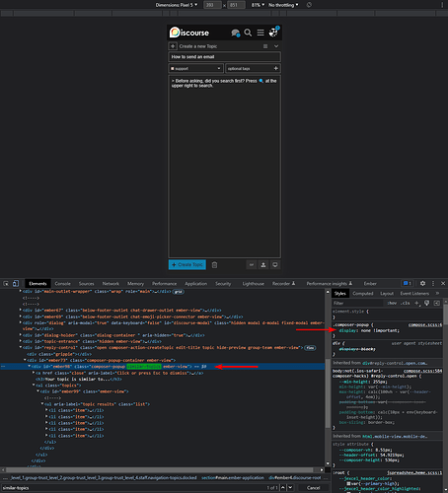Open the Recorder tab

[283, 284]
